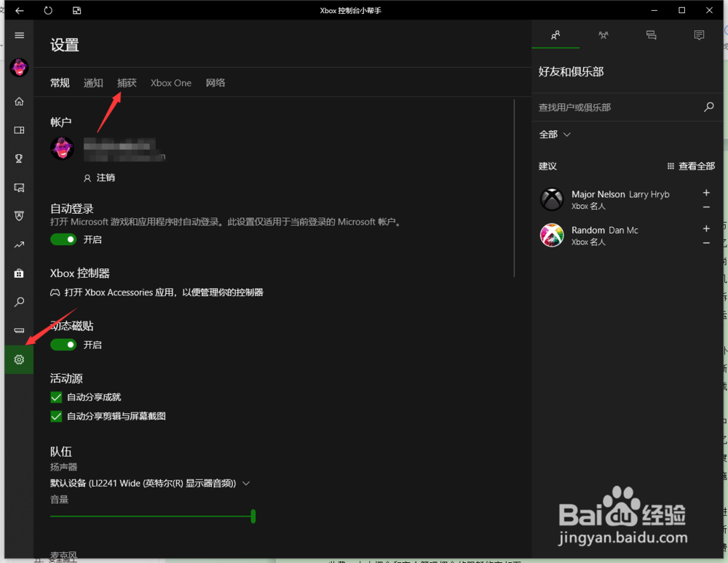Open Achievements trophy icon
The width and height of the screenshot is (728, 563).
tap(19, 159)
